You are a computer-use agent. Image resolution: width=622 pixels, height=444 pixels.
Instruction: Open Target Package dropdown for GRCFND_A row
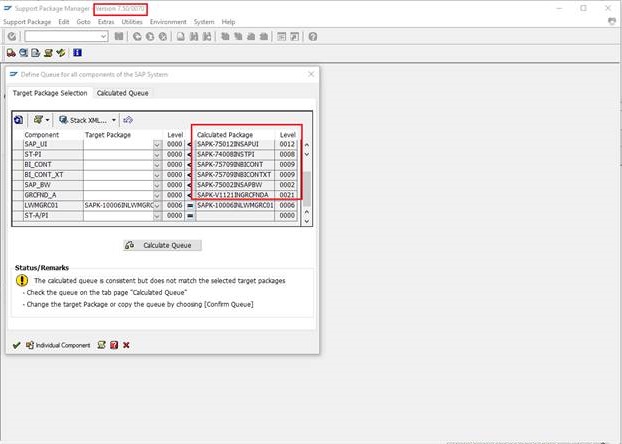[x=157, y=195]
